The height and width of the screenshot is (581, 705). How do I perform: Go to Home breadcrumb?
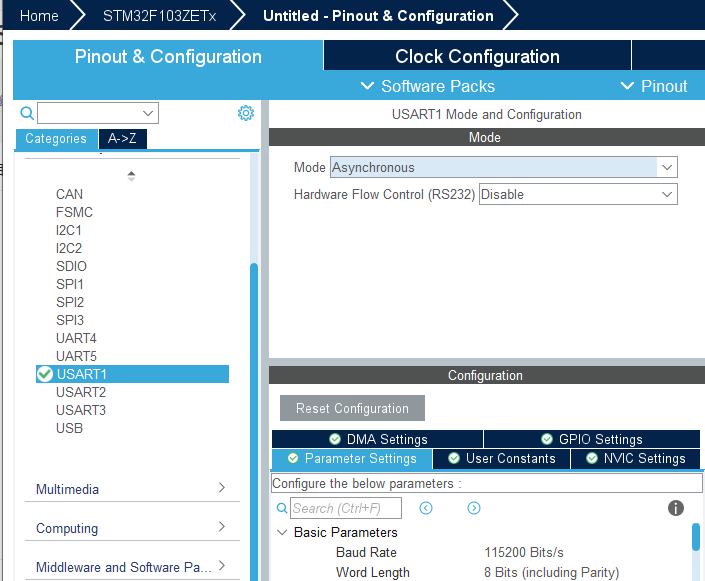coord(39,16)
